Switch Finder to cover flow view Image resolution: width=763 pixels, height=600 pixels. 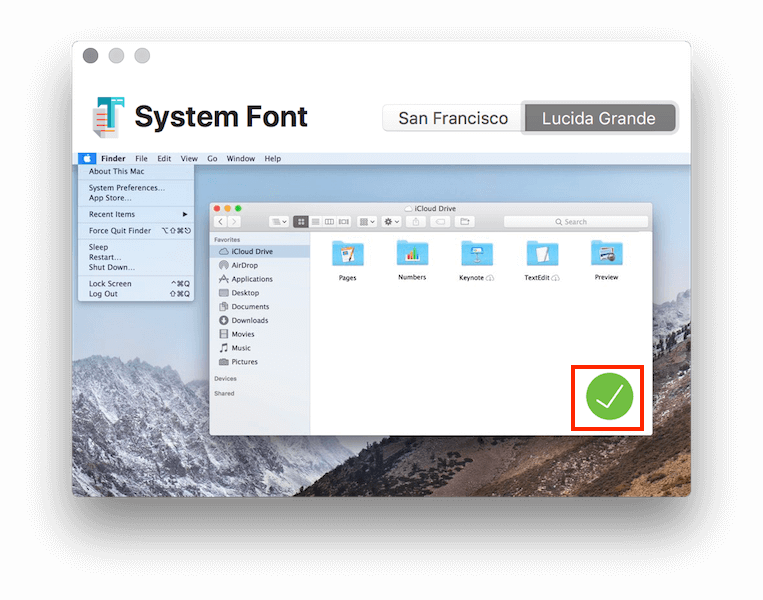click(344, 222)
